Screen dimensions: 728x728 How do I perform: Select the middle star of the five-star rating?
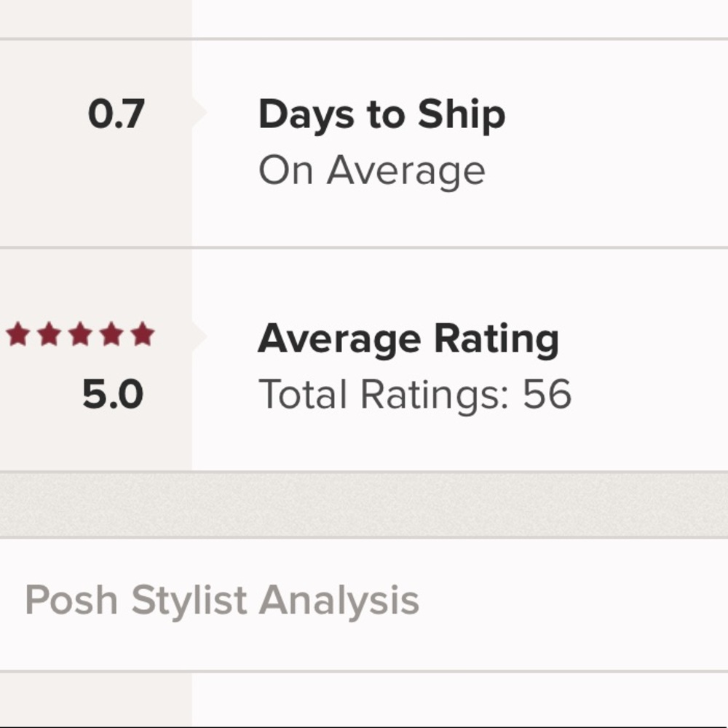(x=82, y=333)
